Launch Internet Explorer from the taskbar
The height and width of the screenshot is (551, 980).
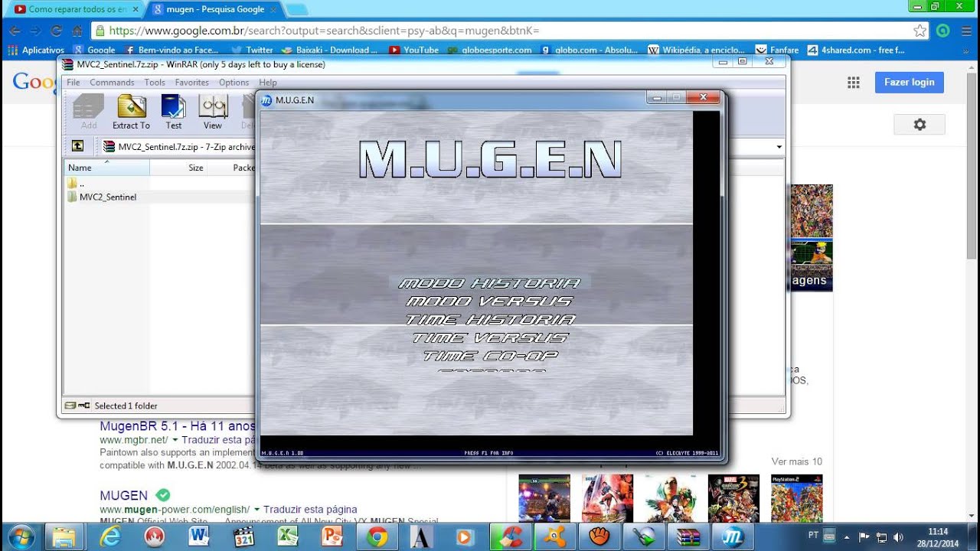110,537
